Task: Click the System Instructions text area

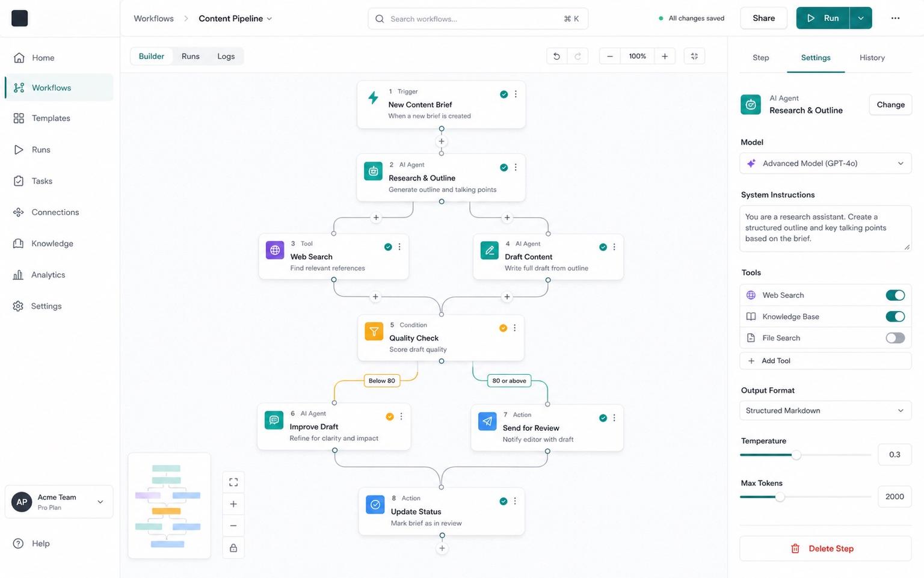Action: coord(825,229)
